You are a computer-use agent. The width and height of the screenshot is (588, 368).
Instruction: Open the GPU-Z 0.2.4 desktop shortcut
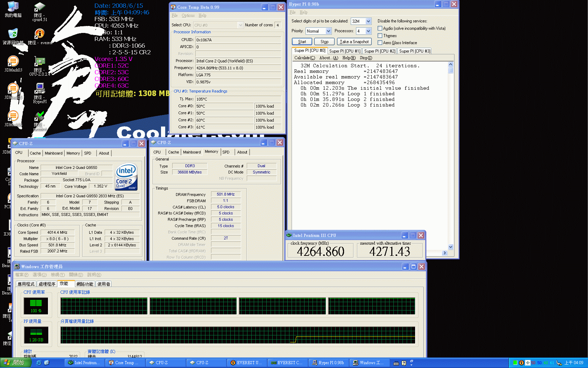click(x=40, y=66)
